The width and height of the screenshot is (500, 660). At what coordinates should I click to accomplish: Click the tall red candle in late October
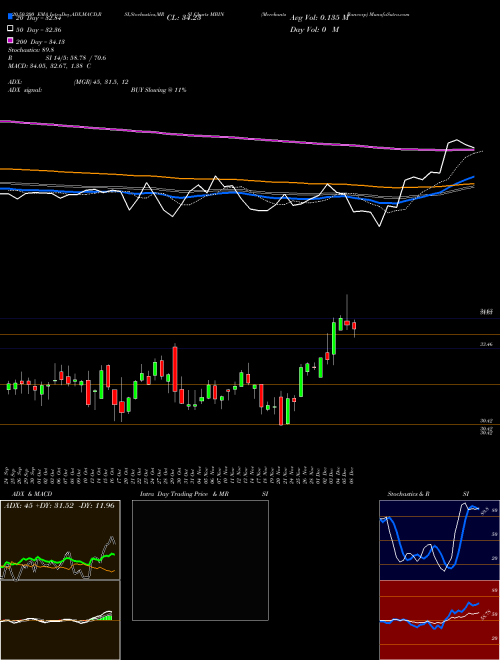coord(175,369)
